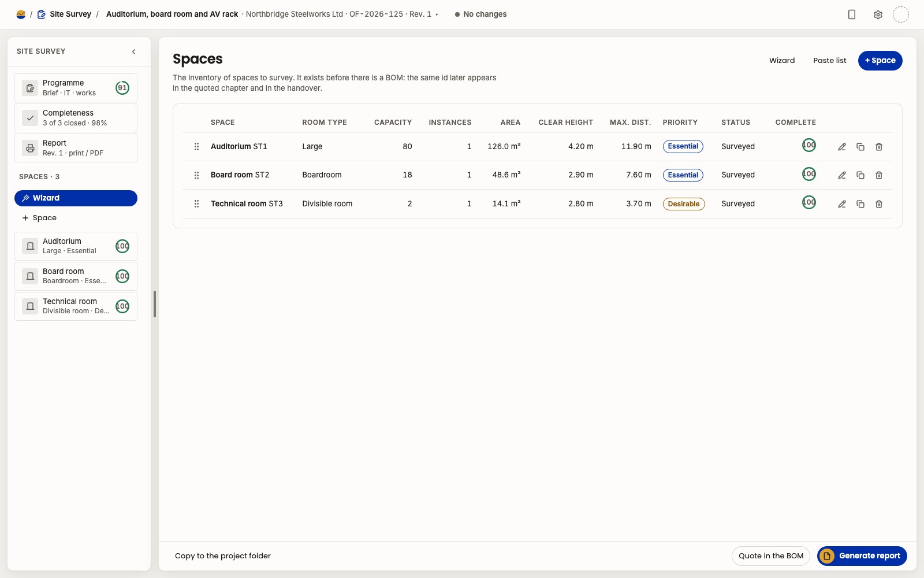Click the Desirable badge for Technical room

684,204
